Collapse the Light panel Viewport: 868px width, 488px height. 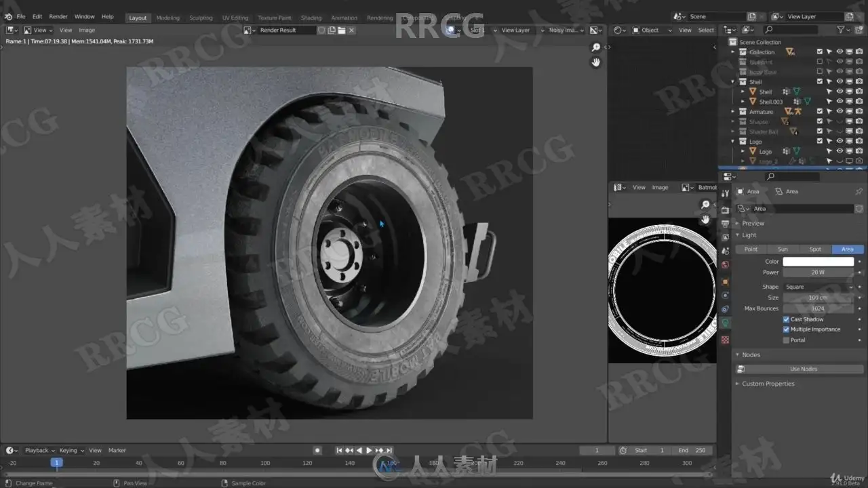pos(749,235)
